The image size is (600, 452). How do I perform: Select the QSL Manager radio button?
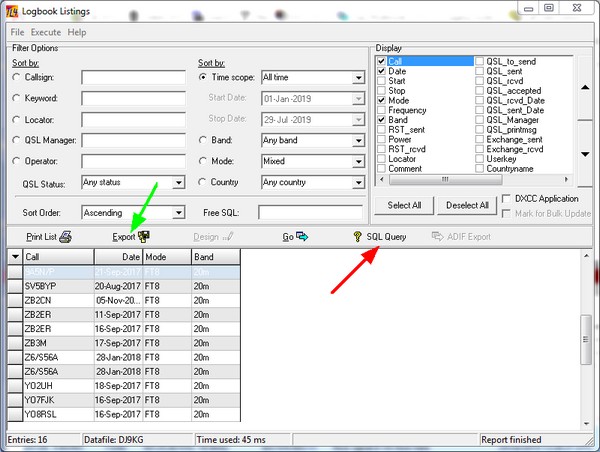(x=16, y=140)
